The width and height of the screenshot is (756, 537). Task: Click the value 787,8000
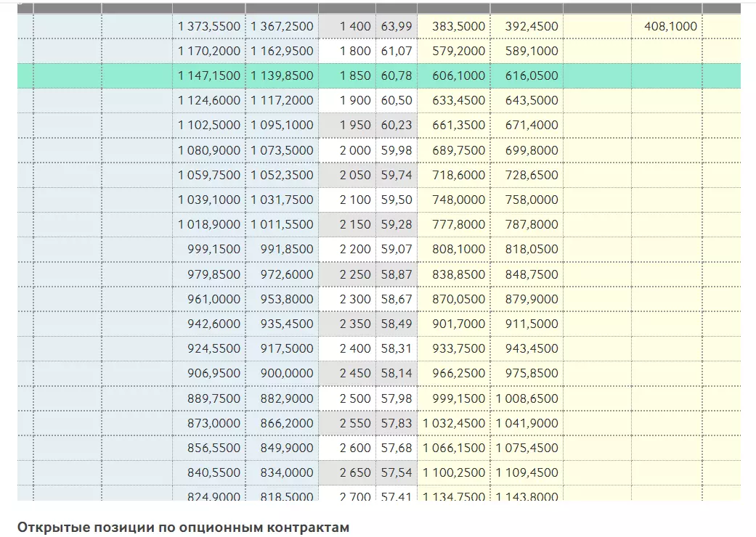[x=532, y=224]
